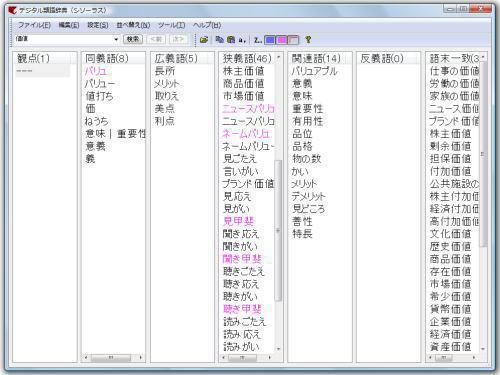
Task: Click the 検索 search button
Action: click(x=133, y=39)
